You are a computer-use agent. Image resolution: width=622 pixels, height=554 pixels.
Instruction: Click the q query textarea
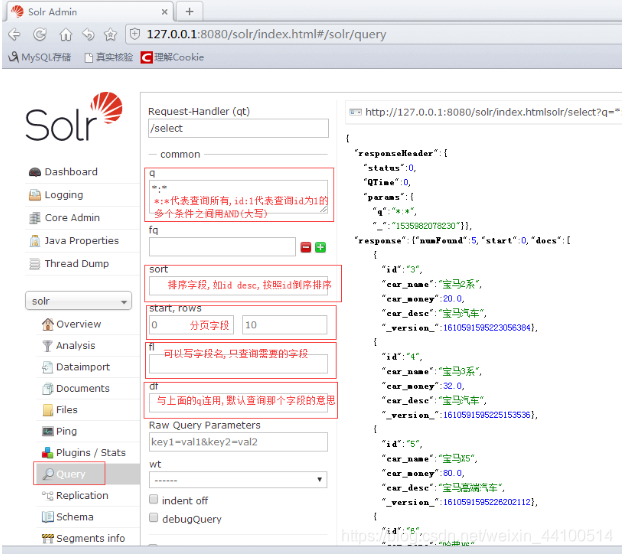pos(238,197)
